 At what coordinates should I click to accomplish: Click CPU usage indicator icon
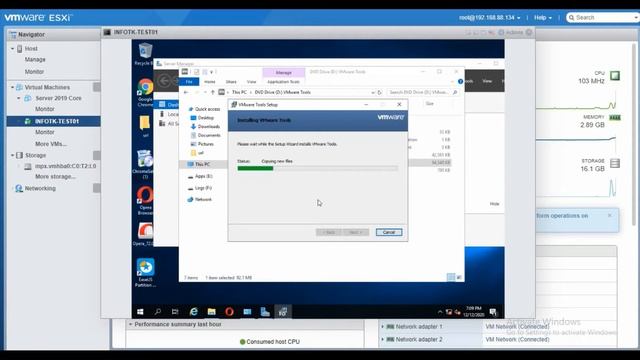pos(615,76)
